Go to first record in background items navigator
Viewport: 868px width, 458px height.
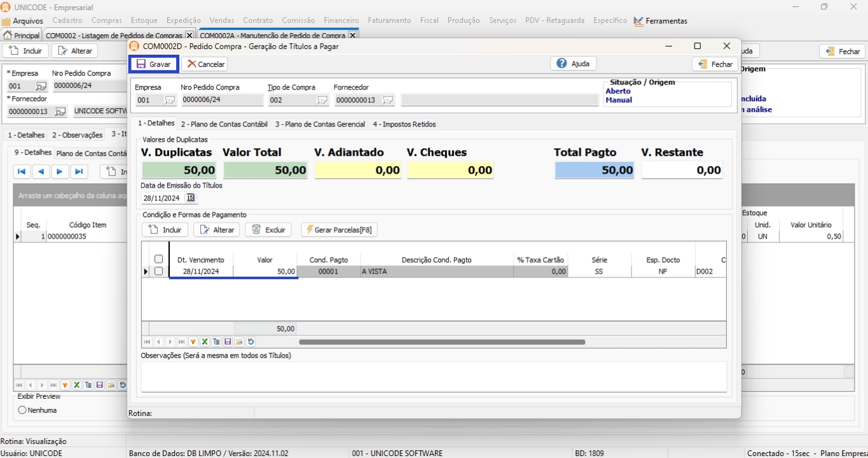(22, 172)
